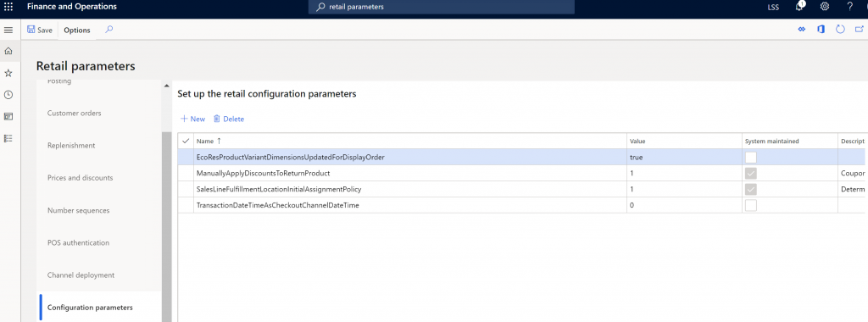Open form in new window icon
Viewport: 868px width, 322px height.
click(860, 30)
